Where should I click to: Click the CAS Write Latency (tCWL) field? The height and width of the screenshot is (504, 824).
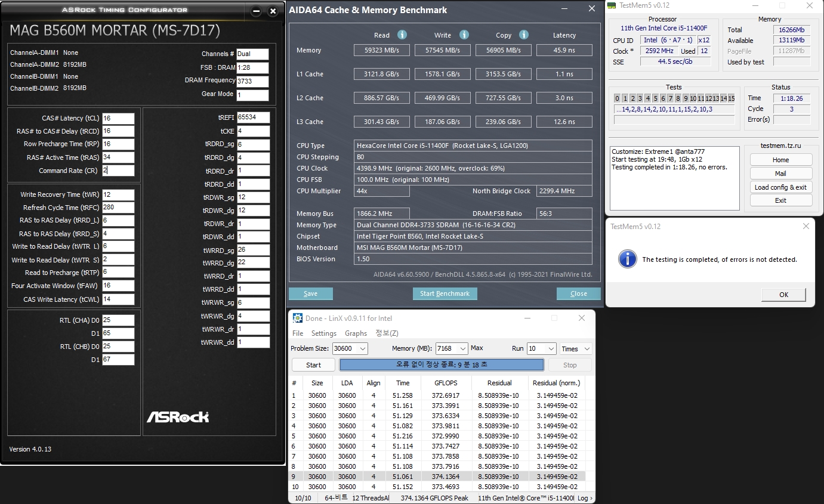[x=118, y=299]
